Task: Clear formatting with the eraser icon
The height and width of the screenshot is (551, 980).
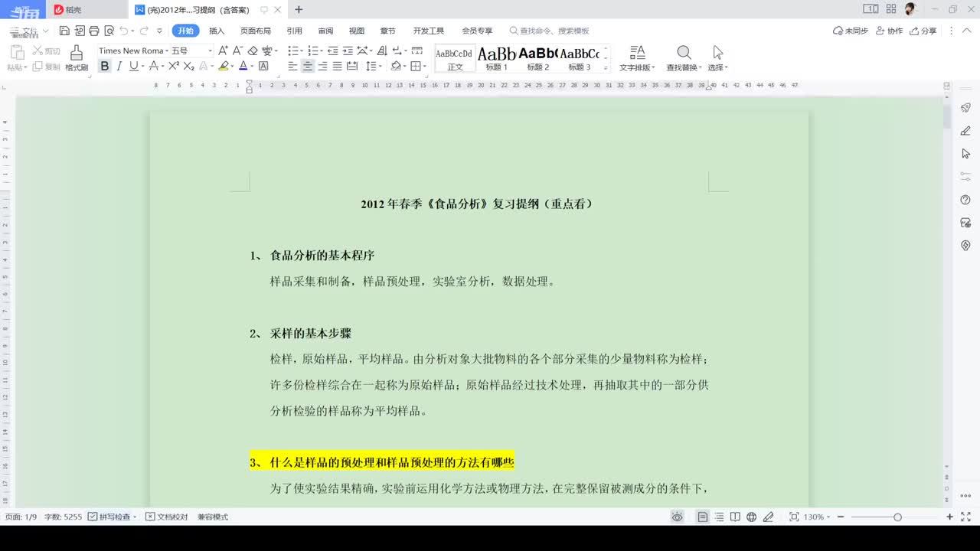Action: pos(252,51)
